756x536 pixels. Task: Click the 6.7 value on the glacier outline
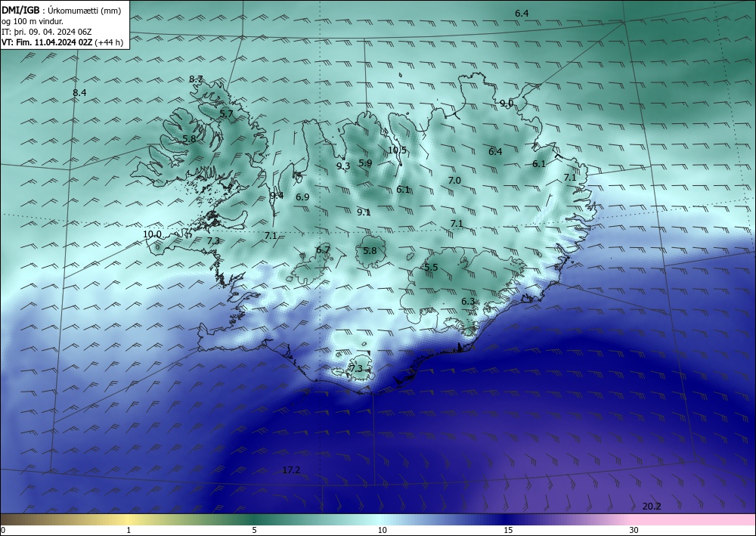323,249
